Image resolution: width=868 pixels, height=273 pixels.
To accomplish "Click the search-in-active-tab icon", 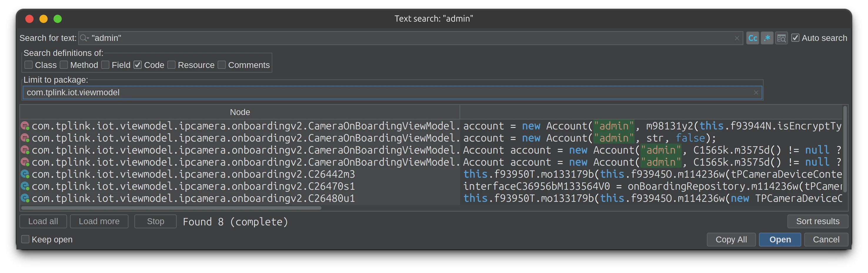I will point(781,38).
